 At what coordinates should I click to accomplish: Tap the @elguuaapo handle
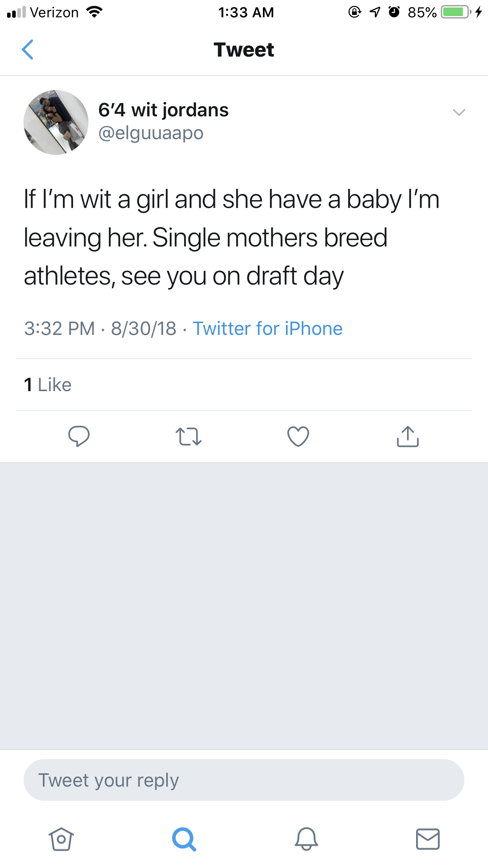(151, 133)
